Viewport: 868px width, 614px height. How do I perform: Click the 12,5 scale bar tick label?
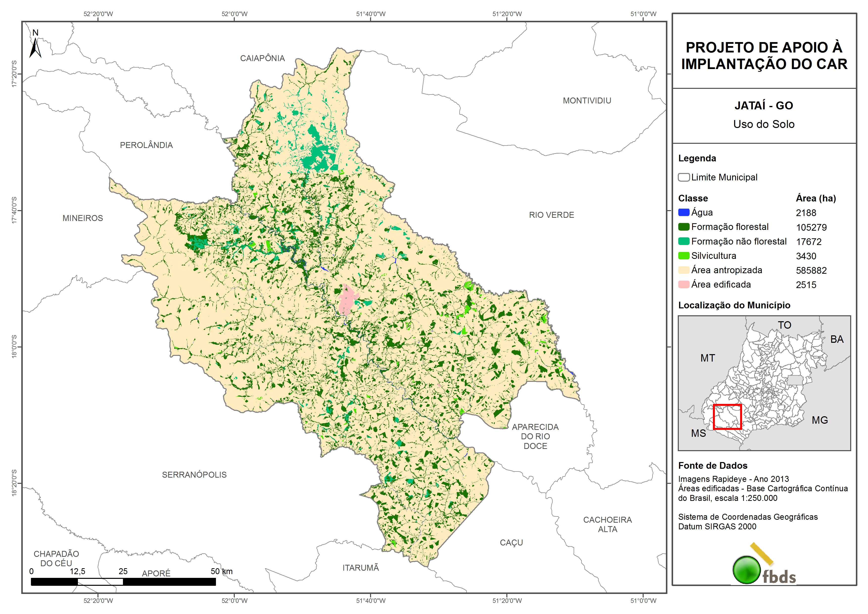point(77,571)
